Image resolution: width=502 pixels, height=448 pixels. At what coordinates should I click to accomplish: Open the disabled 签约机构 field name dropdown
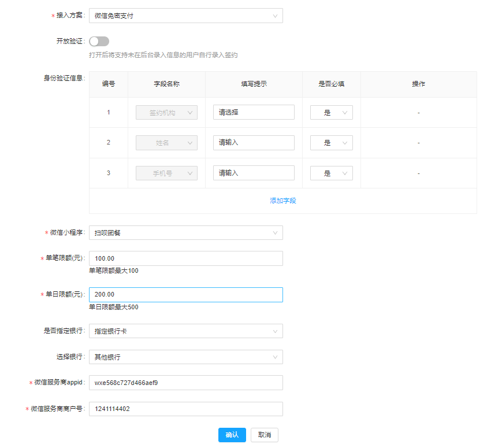tap(166, 113)
